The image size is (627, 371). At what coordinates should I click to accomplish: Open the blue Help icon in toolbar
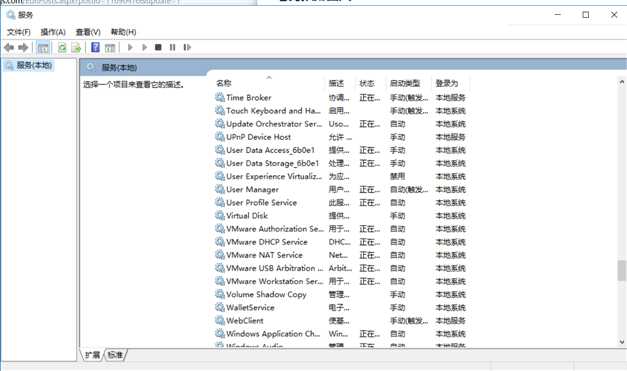[95, 47]
